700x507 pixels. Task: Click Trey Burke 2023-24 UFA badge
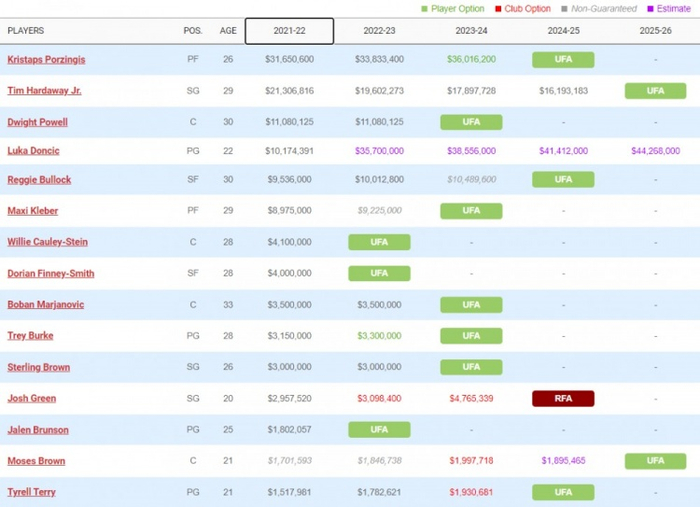[x=471, y=336]
